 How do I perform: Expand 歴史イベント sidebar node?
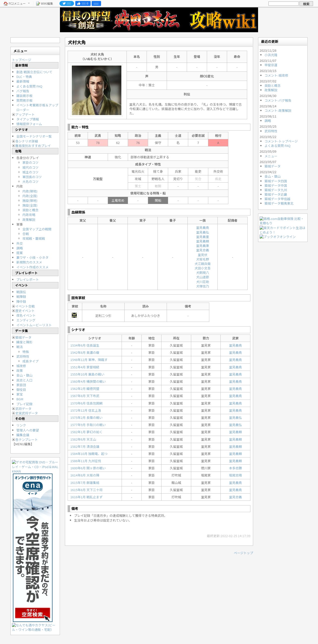pyautogui.click(x=14, y=311)
